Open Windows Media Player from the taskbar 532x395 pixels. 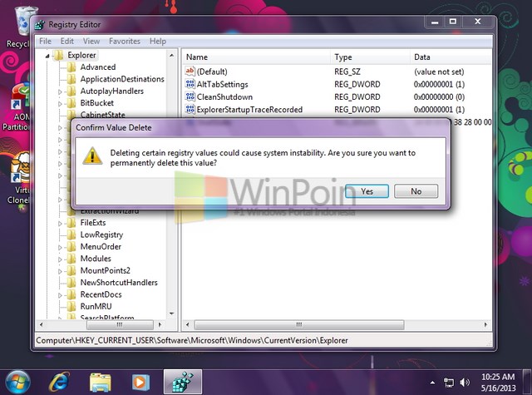coord(140,383)
